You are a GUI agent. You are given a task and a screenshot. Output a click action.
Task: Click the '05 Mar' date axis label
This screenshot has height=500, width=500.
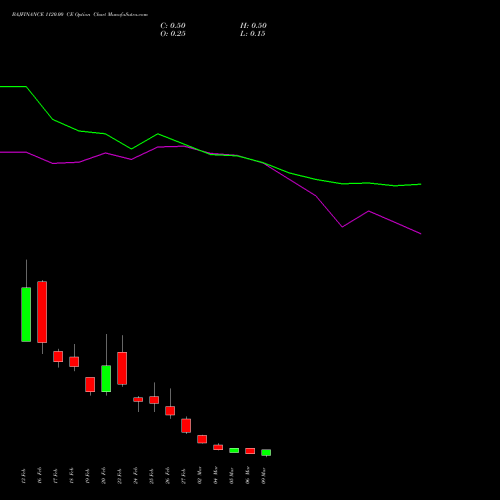tap(231, 475)
